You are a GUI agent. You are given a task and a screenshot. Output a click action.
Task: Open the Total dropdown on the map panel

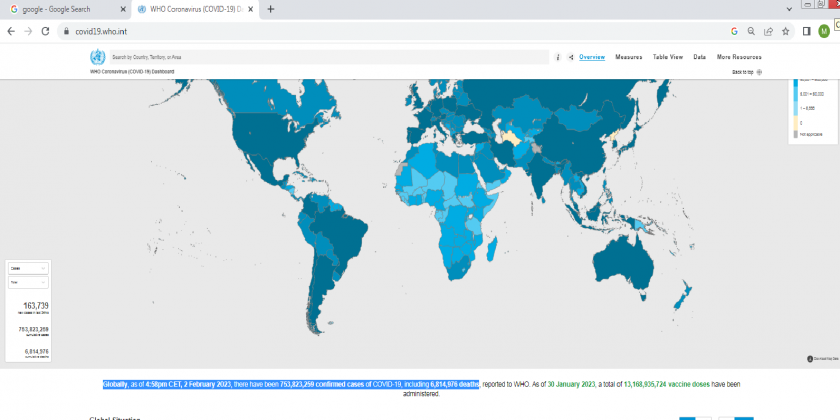(x=28, y=283)
